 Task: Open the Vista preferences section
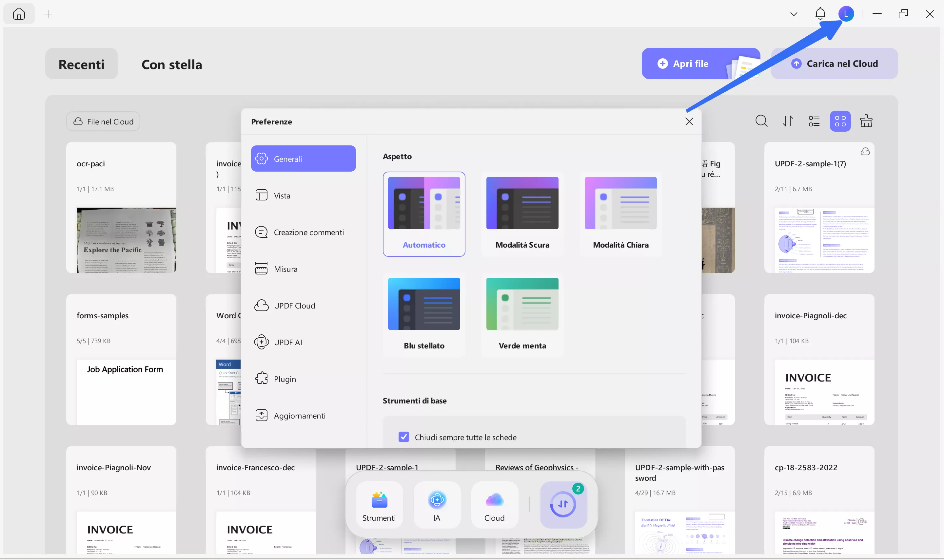[x=282, y=196]
